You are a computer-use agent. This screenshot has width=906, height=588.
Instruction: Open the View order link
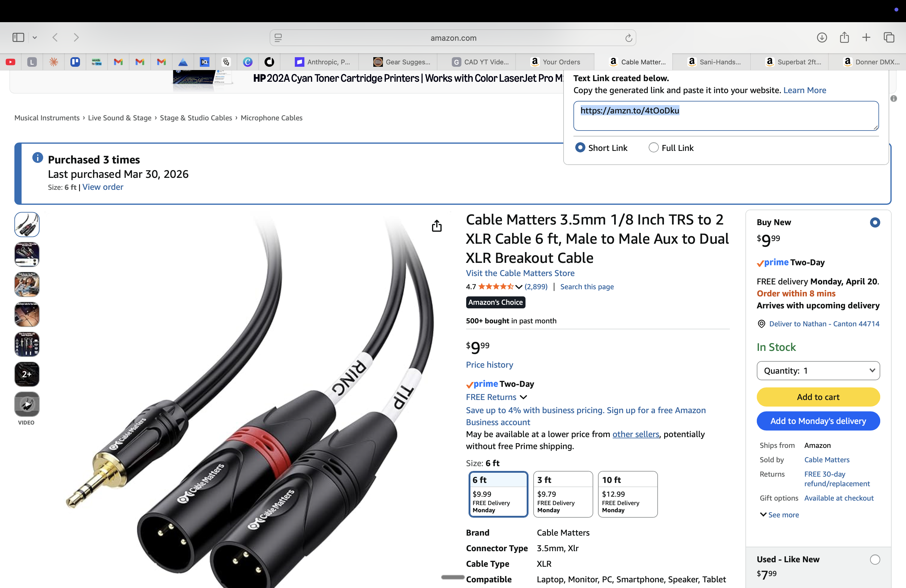[103, 187]
